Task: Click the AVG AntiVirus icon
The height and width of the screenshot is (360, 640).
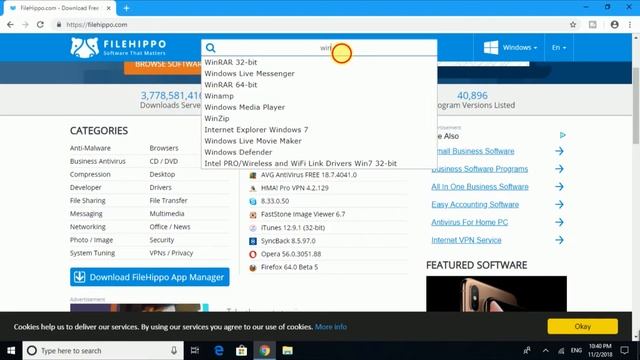Action: coord(253,175)
